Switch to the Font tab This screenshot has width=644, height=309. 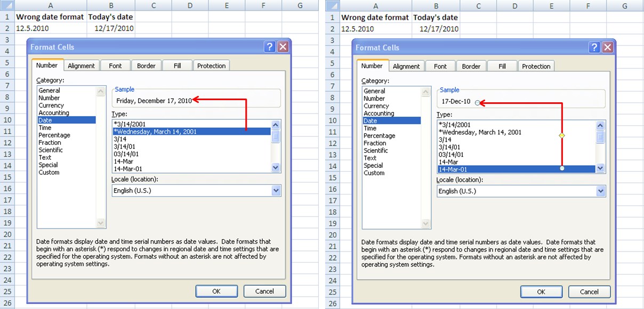pos(115,65)
